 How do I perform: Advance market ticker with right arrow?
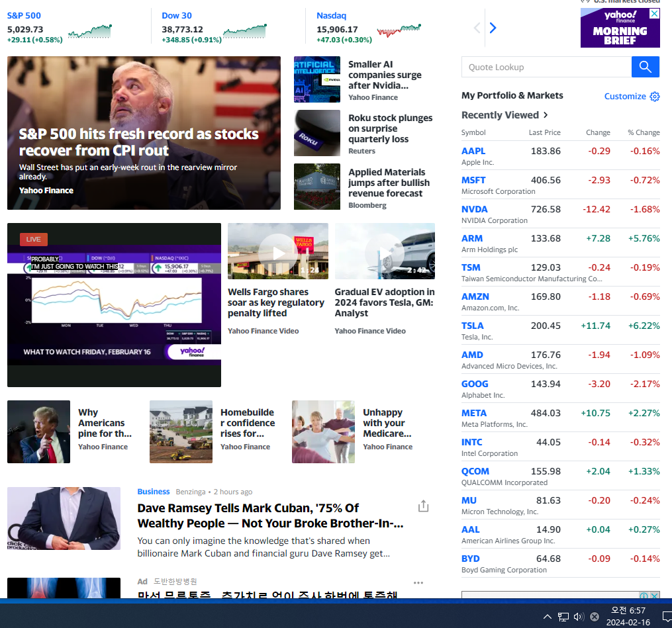tap(493, 28)
